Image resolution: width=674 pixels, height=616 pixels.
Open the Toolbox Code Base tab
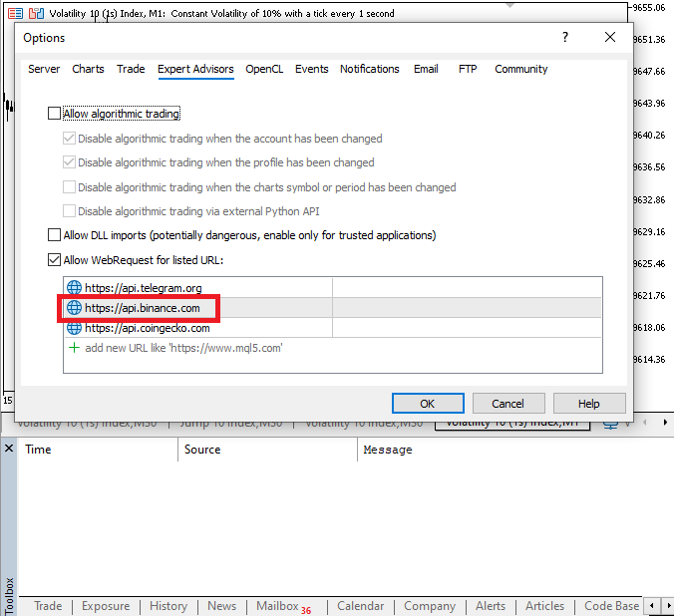point(611,606)
